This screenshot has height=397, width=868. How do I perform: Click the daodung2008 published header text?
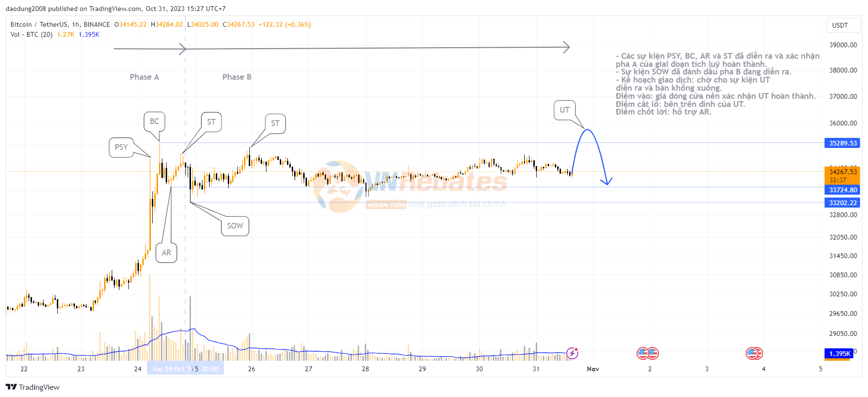(116, 9)
